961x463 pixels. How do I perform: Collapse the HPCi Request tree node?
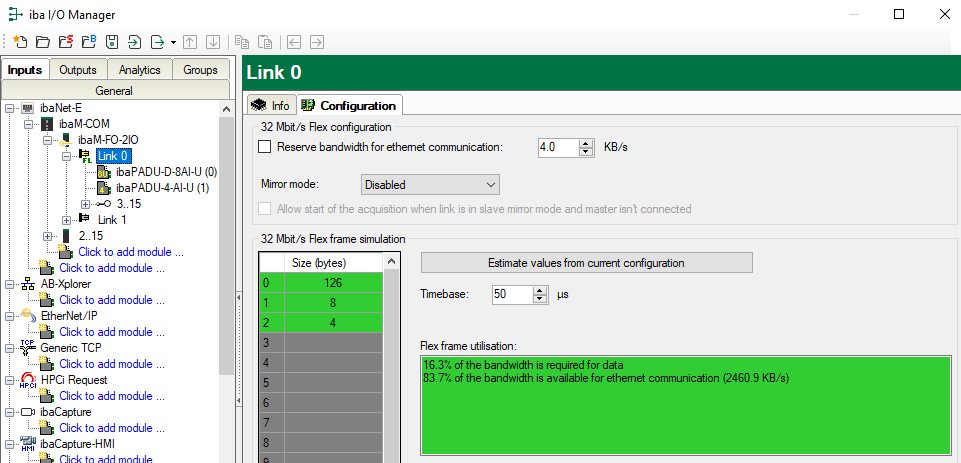(9, 380)
